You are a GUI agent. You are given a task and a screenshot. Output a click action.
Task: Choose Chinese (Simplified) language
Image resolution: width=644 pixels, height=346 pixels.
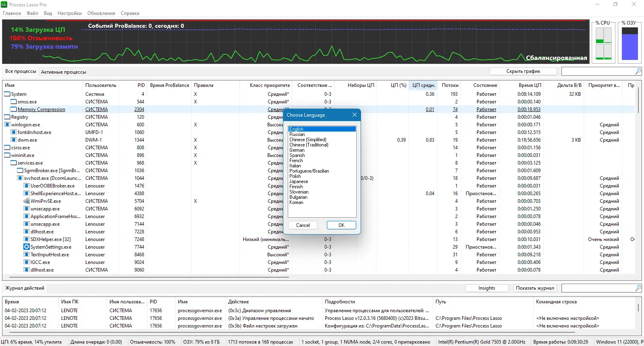(308, 140)
